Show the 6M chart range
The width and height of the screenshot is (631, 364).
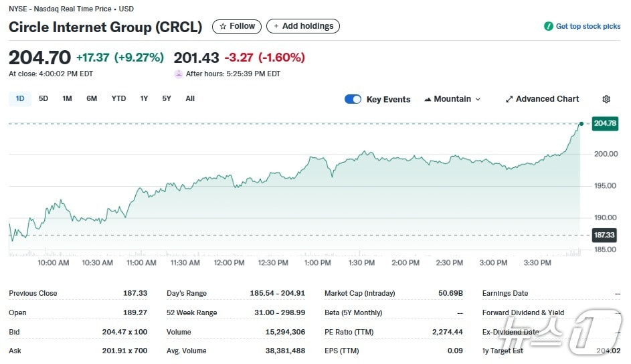point(92,99)
